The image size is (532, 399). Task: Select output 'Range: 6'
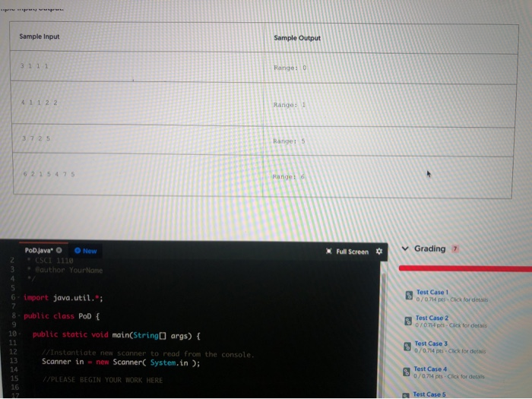(289, 177)
